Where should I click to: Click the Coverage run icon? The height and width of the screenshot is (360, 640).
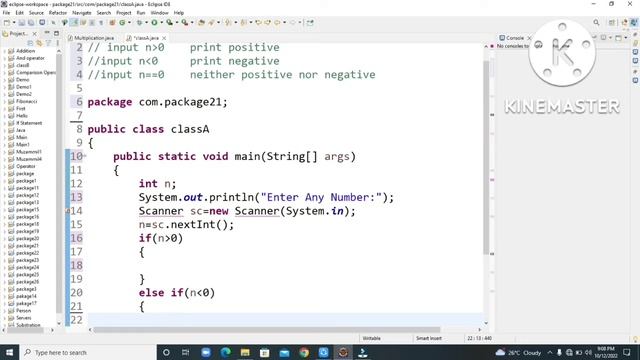coord(169,22)
